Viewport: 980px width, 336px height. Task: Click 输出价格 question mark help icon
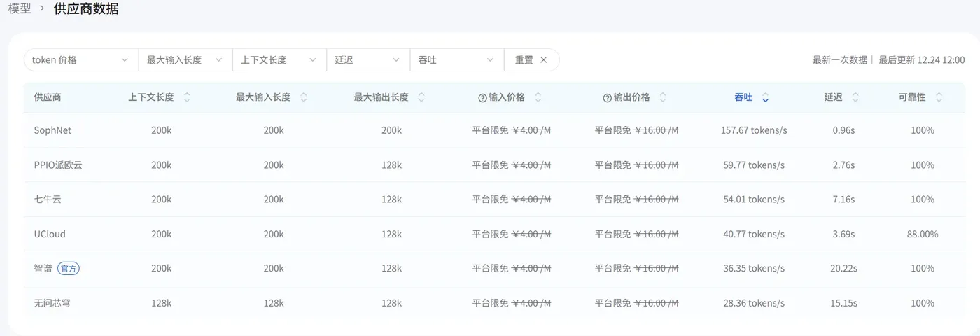point(608,98)
